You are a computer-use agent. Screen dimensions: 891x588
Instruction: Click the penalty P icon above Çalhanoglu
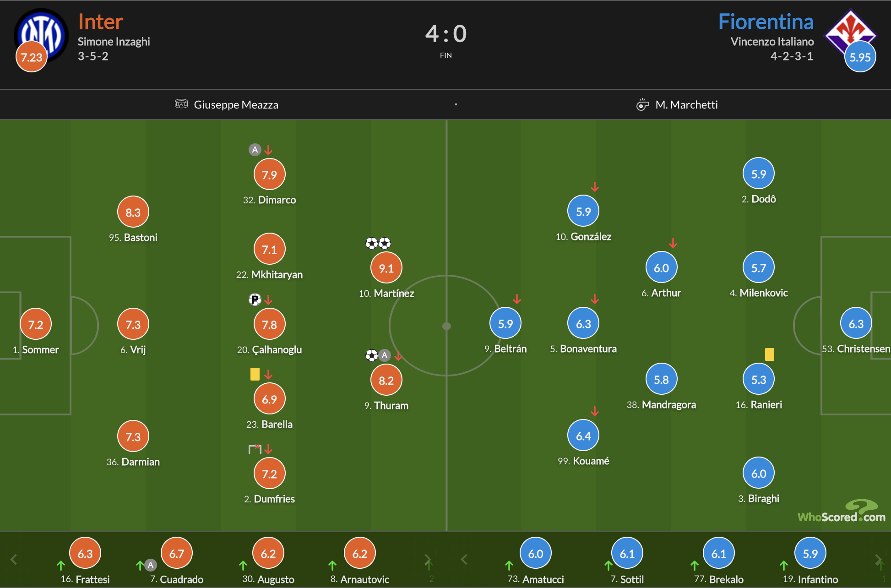pos(255,299)
